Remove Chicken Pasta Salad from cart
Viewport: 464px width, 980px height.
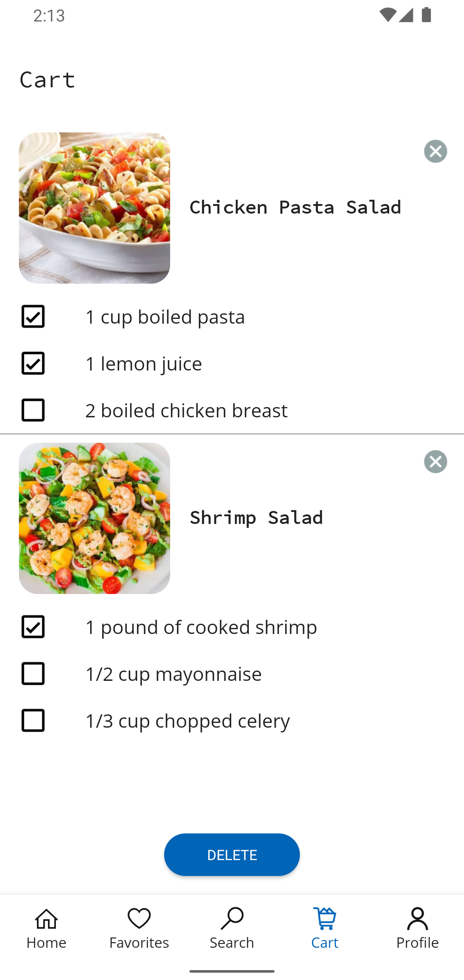pyautogui.click(x=435, y=151)
